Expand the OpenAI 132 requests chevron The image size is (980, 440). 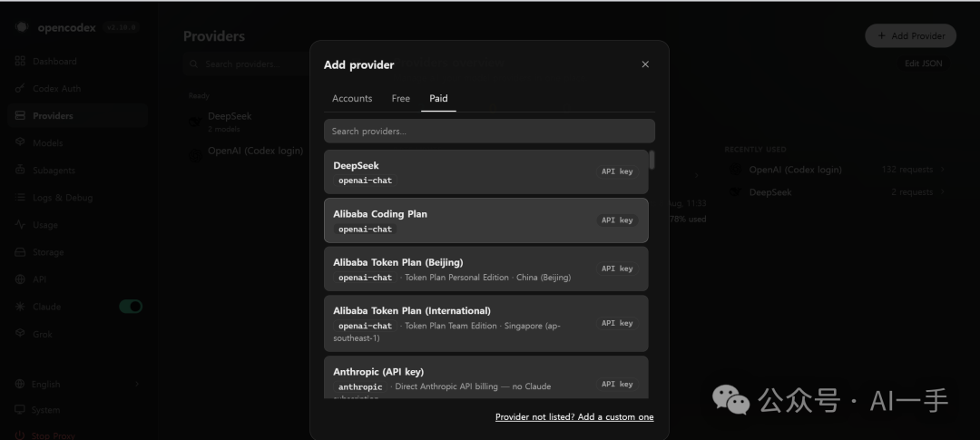[943, 170]
